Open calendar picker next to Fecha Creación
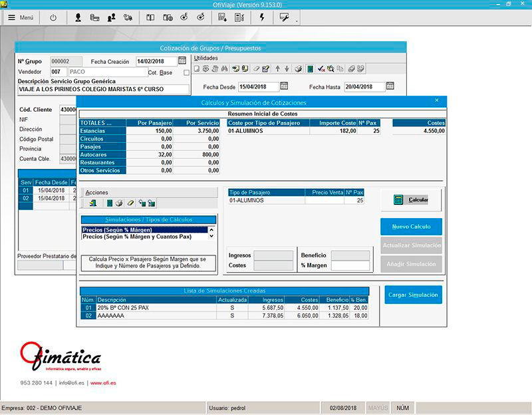This screenshot has height=415, width=532. 182,61
